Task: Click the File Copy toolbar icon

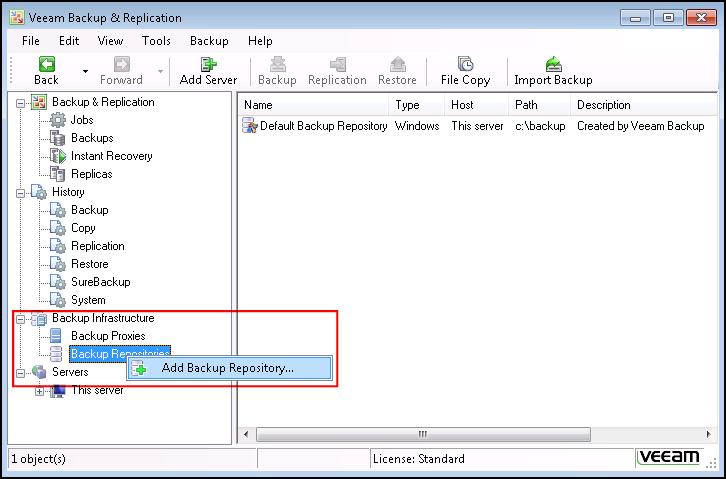Action: pyautogui.click(x=465, y=64)
